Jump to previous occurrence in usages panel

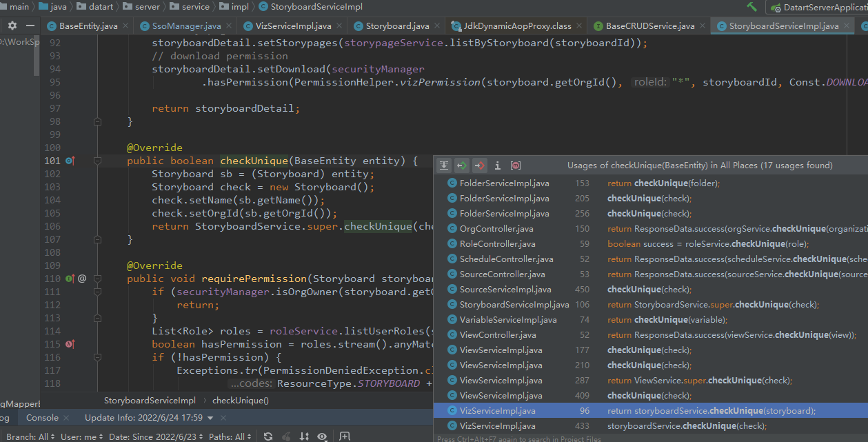tap(461, 165)
